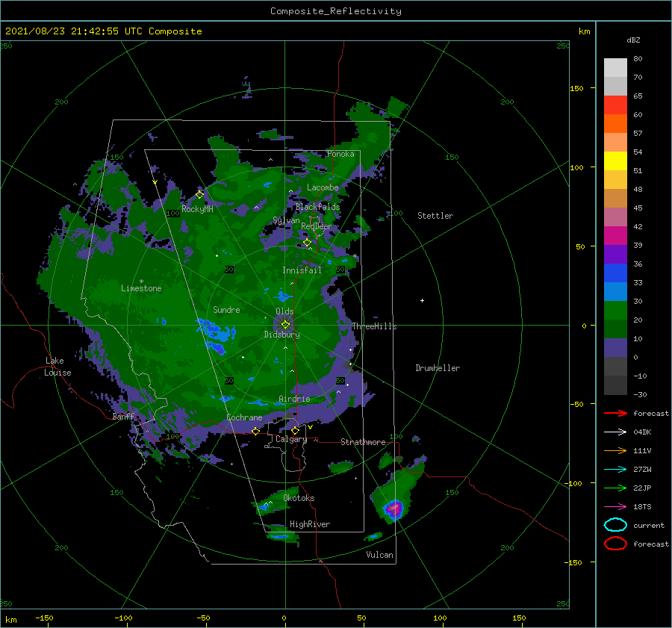Click the Lacombe label

[x=323, y=187]
